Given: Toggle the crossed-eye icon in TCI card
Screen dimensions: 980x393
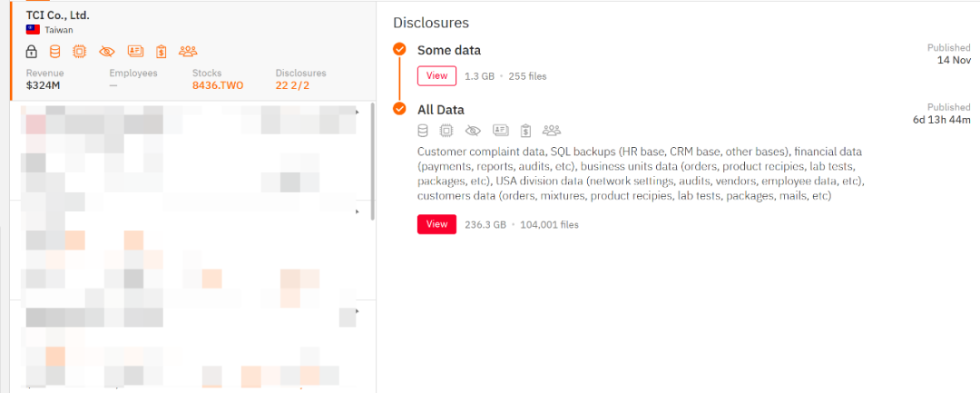Looking at the screenshot, I should coord(107,52).
